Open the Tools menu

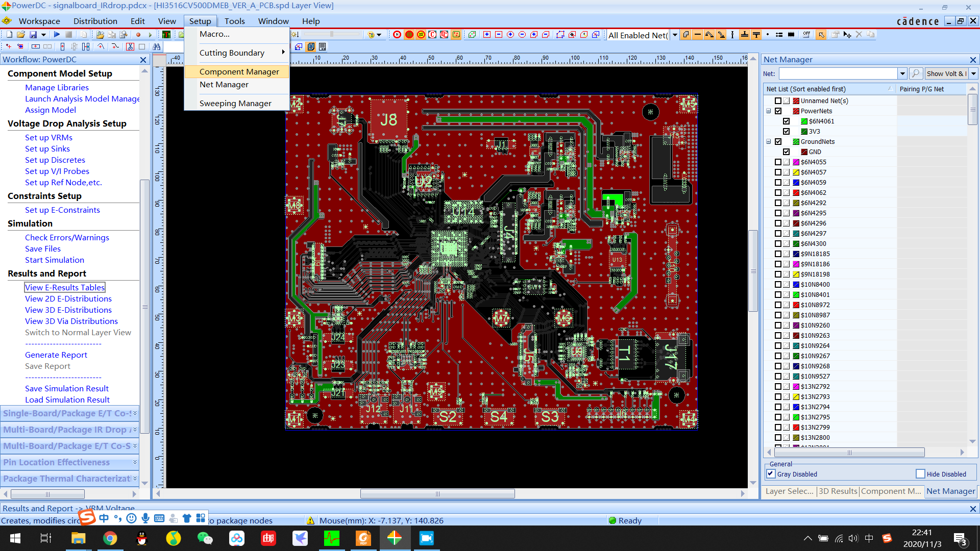coord(234,21)
